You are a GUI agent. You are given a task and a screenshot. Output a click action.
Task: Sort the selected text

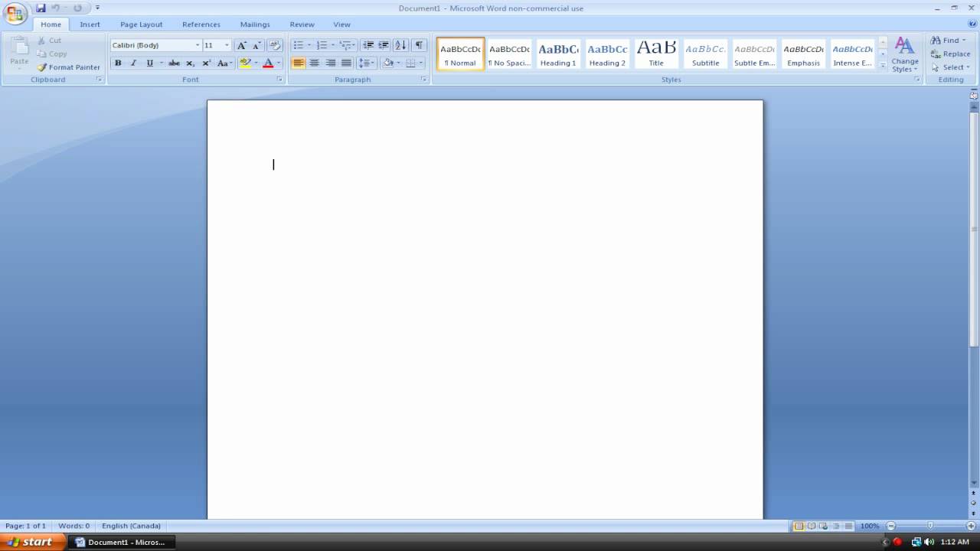400,45
